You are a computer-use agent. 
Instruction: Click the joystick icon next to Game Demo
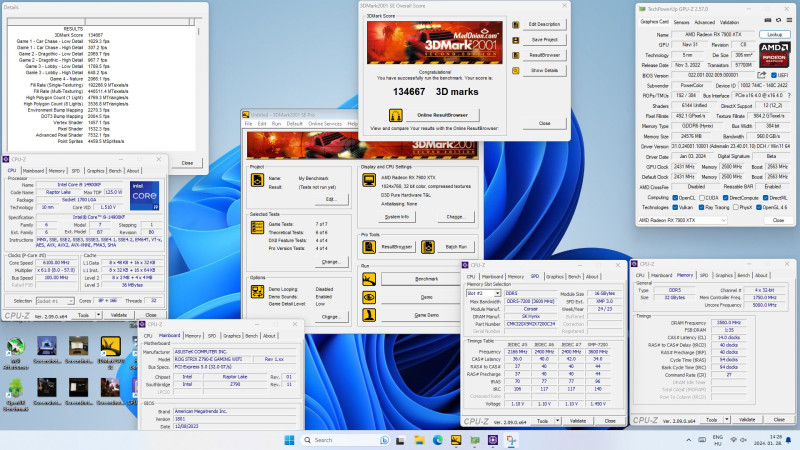tap(369, 315)
